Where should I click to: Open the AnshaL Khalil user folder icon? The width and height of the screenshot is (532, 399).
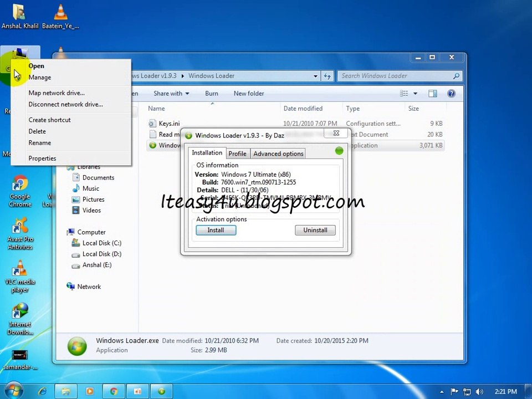pyautogui.click(x=20, y=16)
